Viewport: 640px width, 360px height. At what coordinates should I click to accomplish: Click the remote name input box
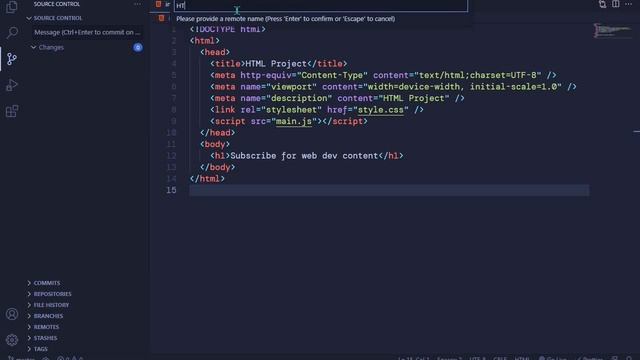(x=321, y=6)
